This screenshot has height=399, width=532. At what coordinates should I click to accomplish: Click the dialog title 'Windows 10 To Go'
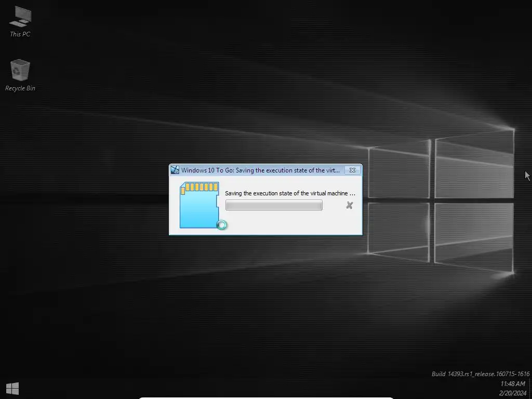click(x=260, y=170)
